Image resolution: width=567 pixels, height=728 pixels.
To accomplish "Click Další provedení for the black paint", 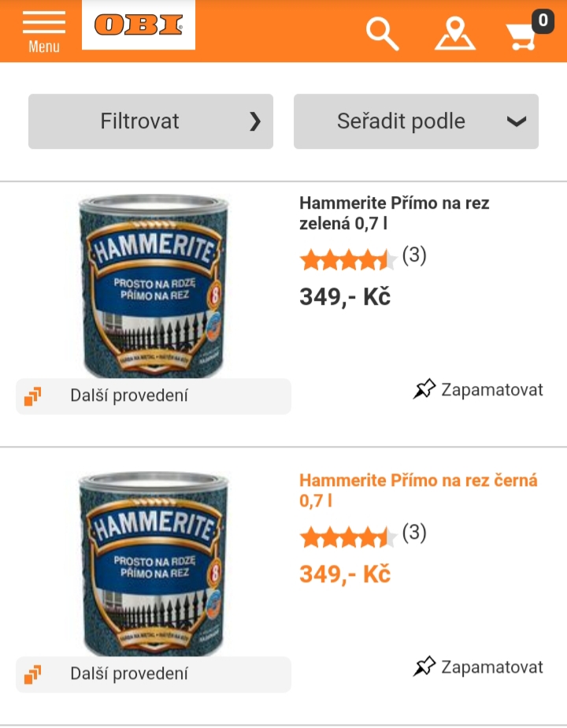I will pyautogui.click(x=129, y=674).
